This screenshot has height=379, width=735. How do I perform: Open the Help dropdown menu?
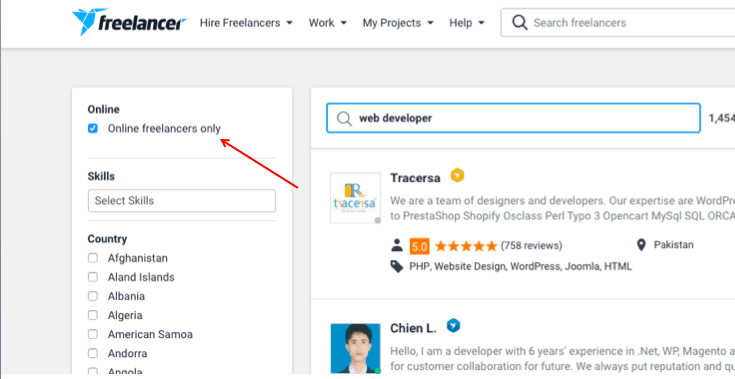(467, 22)
